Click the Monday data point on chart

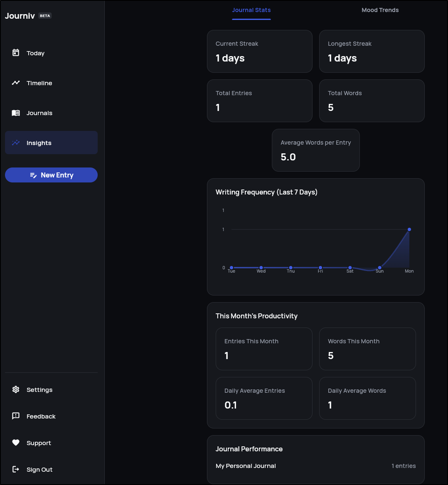pyautogui.click(x=409, y=229)
